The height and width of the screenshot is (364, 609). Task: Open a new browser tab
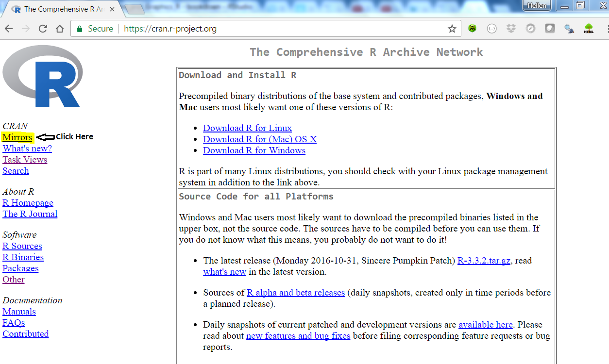(x=135, y=9)
